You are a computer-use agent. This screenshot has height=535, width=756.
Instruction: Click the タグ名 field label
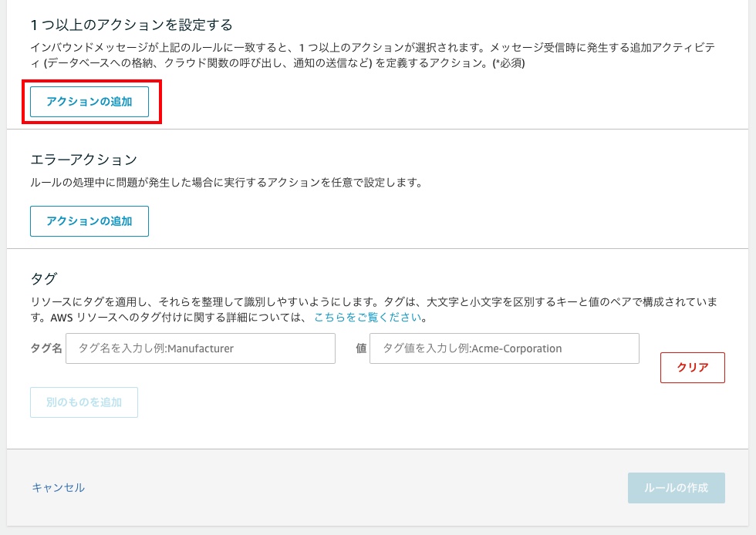(x=46, y=348)
